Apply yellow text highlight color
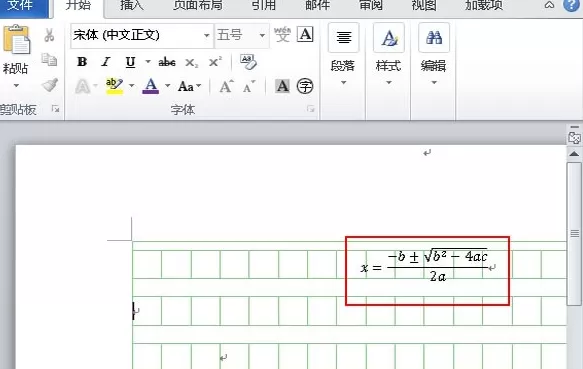Screen dimensions: 583x369 point(114,86)
